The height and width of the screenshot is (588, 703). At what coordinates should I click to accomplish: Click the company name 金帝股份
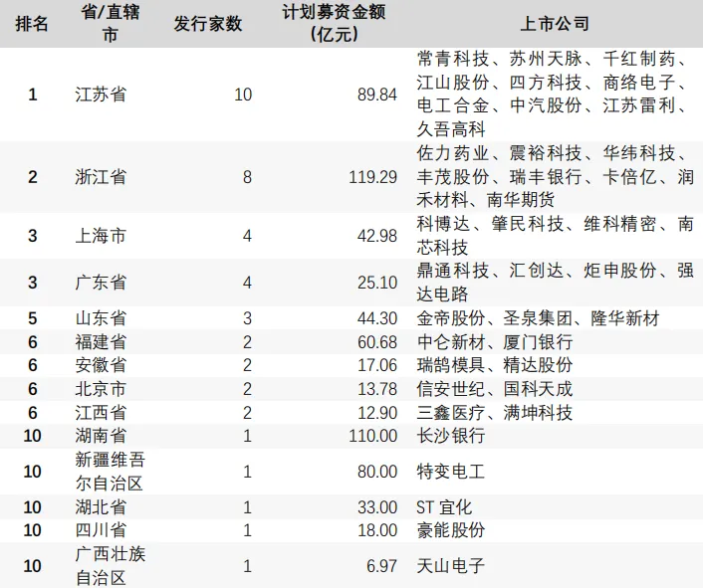(451, 318)
